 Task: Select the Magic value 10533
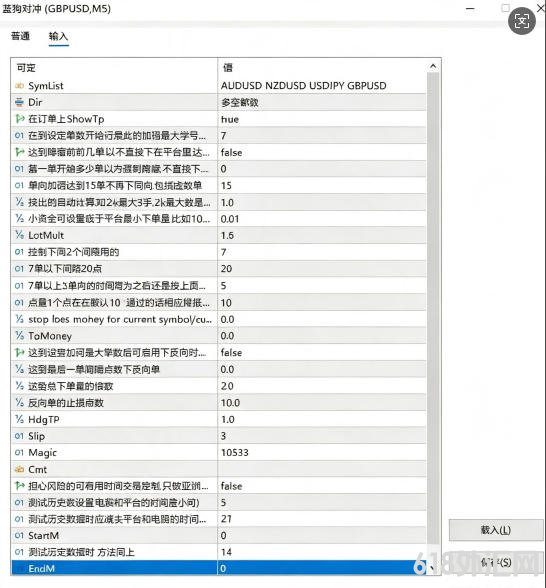click(x=322, y=452)
